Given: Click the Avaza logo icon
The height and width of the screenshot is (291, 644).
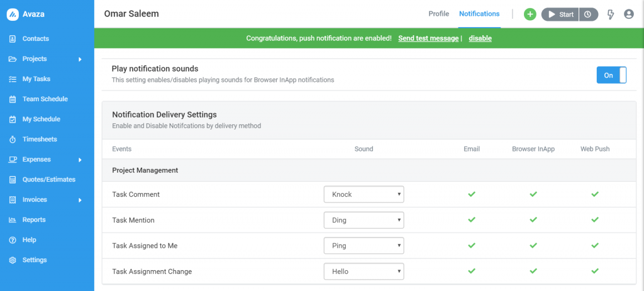Looking at the screenshot, I should pos(13,14).
